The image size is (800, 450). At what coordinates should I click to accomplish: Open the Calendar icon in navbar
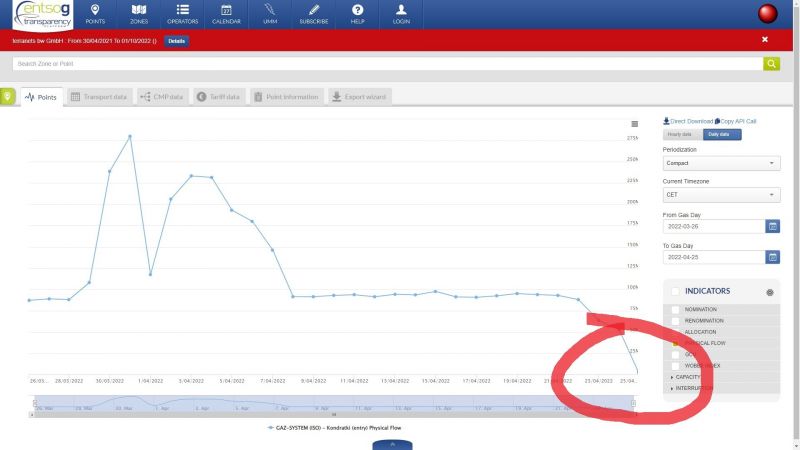coord(226,11)
